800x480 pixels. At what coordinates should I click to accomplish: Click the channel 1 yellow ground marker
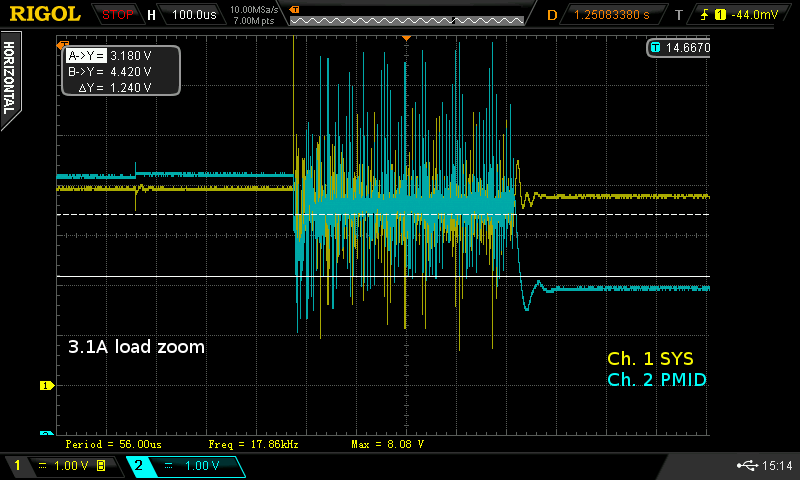coord(47,386)
